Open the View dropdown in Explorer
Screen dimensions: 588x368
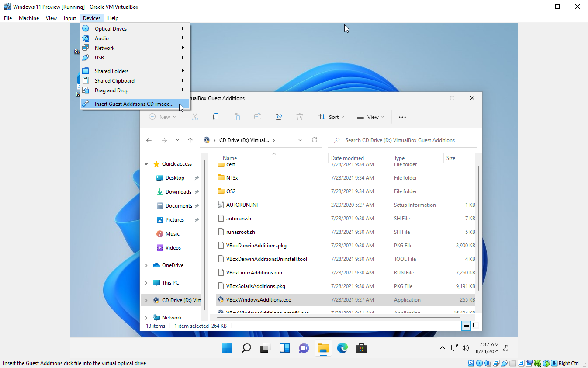(370, 117)
